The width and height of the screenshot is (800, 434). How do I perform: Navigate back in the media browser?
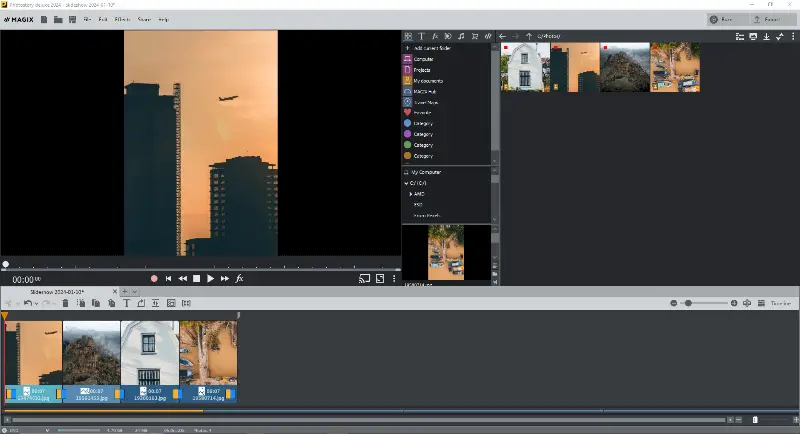[x=503, y=36]
